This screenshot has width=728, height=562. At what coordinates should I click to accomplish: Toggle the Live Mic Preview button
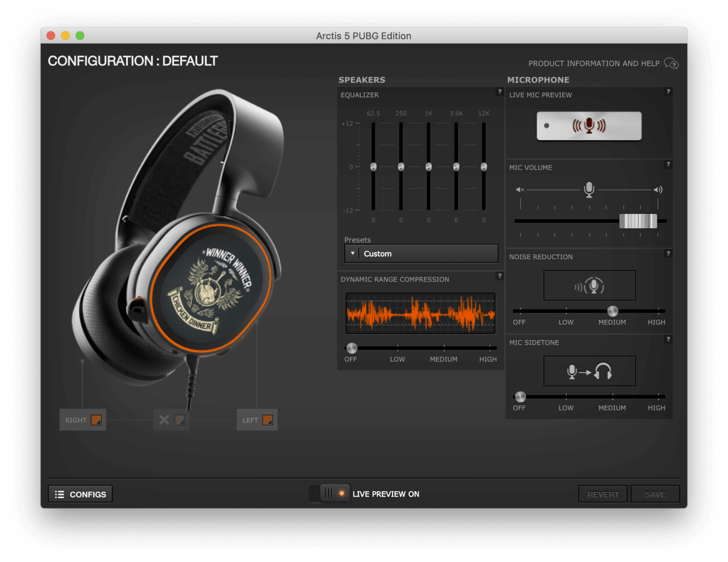[x=589, y=126]
